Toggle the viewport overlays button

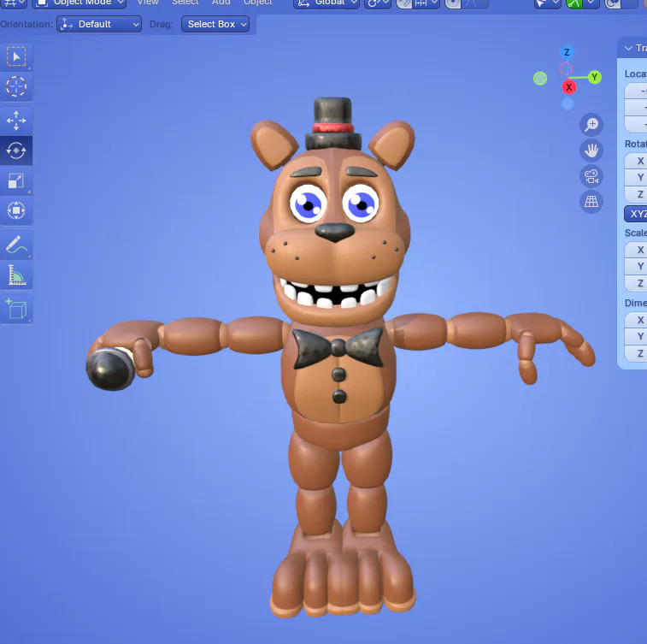[613, 3]
